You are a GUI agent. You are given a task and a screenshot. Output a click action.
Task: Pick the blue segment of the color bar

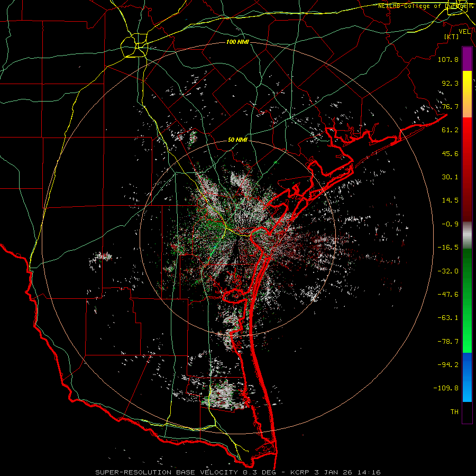(x=467, y=377)
